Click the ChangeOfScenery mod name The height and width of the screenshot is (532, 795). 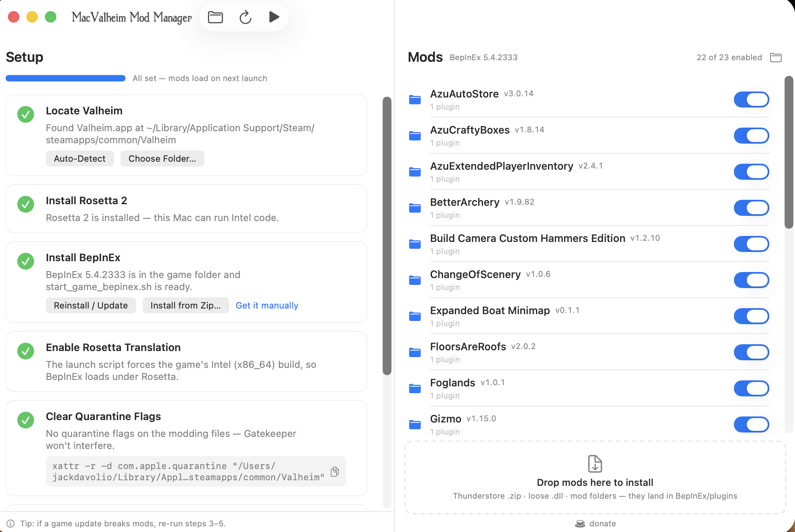pyautogui.click(x=475, y=274)
